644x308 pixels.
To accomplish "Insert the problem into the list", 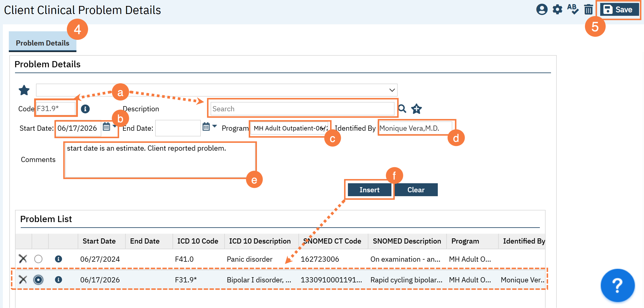I will pyautogui.click(x=369, y=190).
